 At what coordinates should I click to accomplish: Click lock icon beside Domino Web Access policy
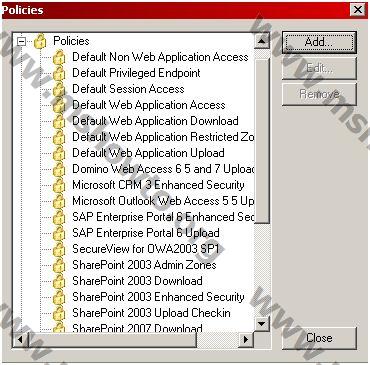[x=59, y=169]
